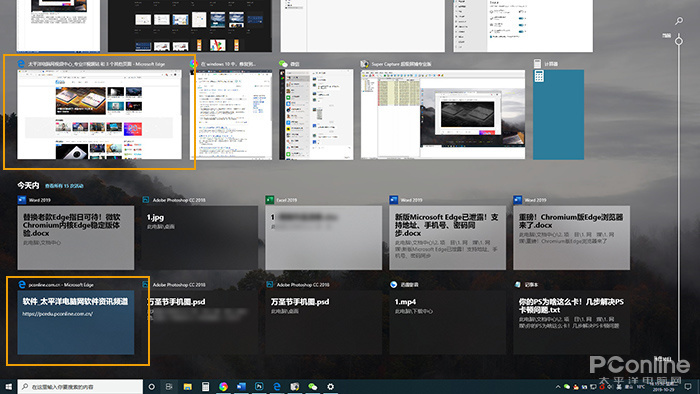700x394 pixels.
Task: Switch to Photoshop via taskbar icon
Action: [x=259, y=387]
